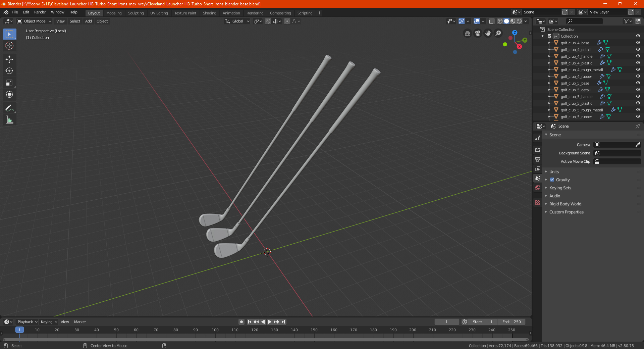Toggle viewport gizmo display

(462, 21)
